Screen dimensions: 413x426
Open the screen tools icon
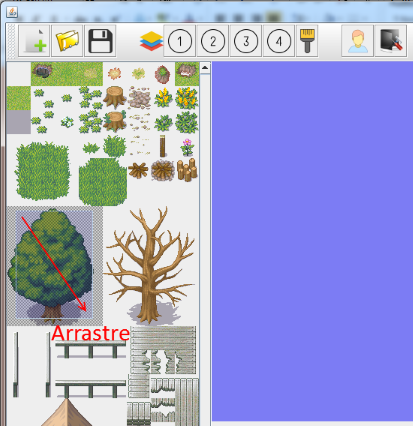(391, 41)
